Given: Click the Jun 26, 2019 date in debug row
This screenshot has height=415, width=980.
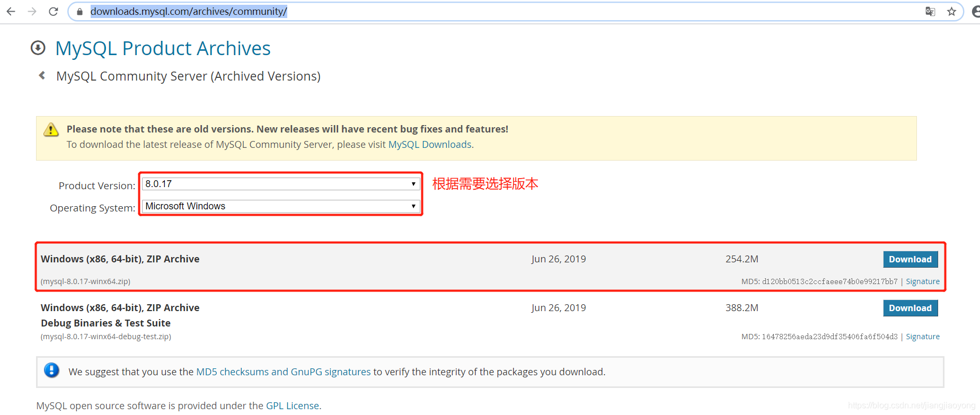Looking at the screenshot, I should [x=559, y=307].
